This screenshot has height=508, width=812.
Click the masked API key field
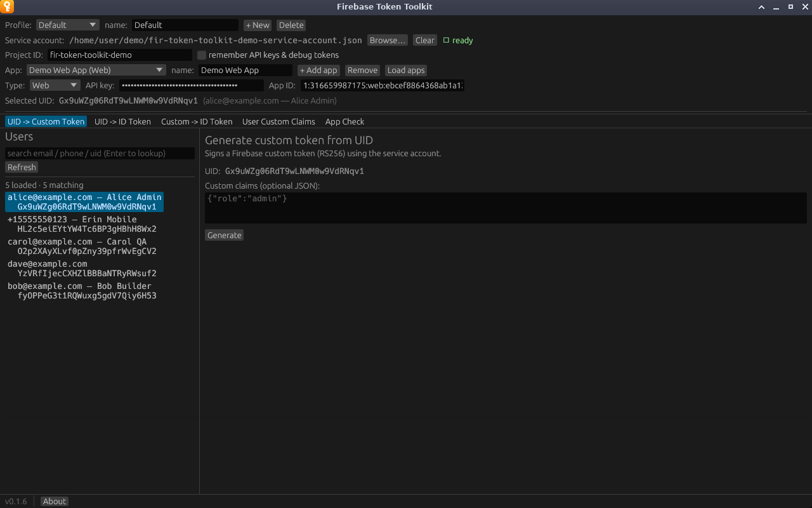(x=192, y=85)
